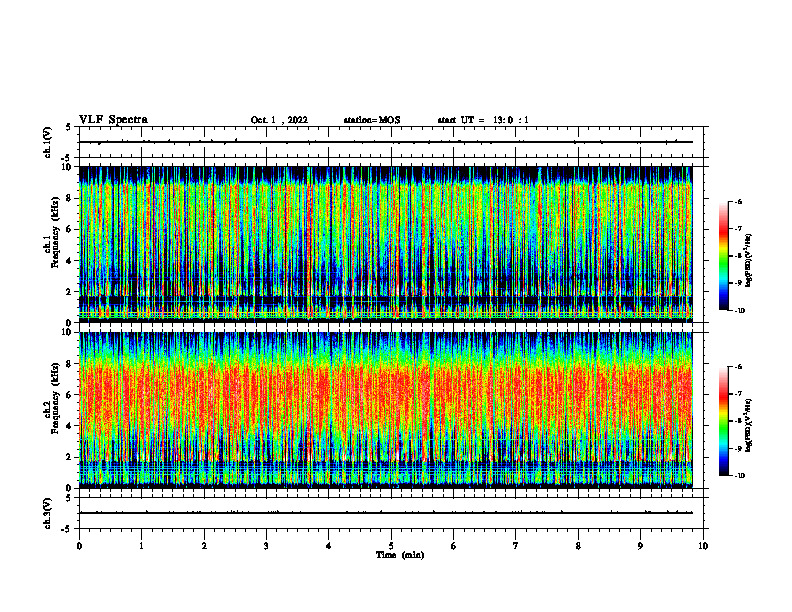This screenshot has width=792, height=612.
Task: Click the "station=MOS" header label
Action: point(372,120)
